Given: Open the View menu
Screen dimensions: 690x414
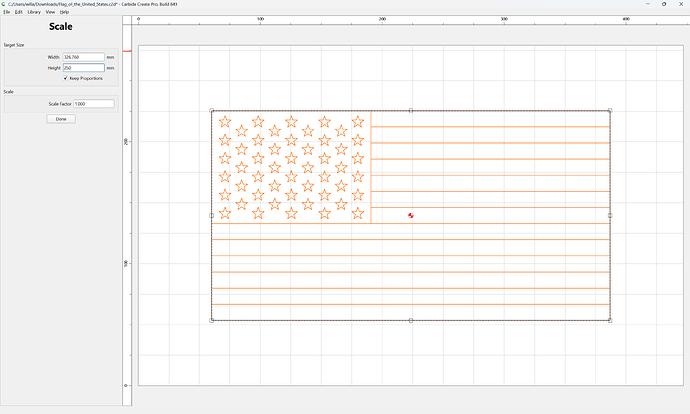Looking at the screenshot, I should click(50, 12).
